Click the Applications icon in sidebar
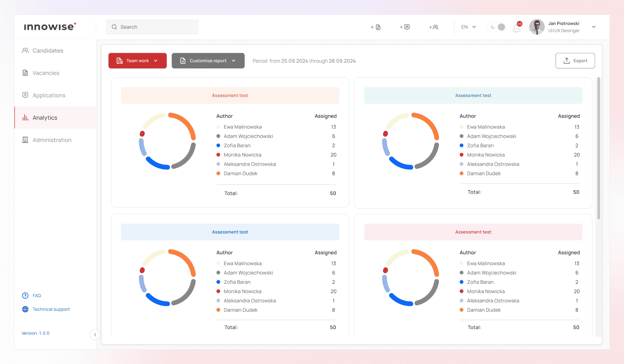Viewport: 624px width, 364px height. pyautogui.click(x=25, y=95)
